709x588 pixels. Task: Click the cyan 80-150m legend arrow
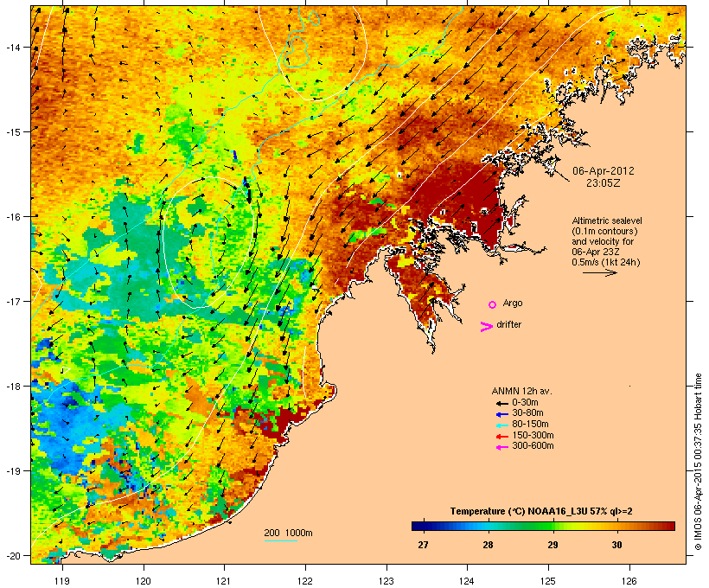(501, 425)
